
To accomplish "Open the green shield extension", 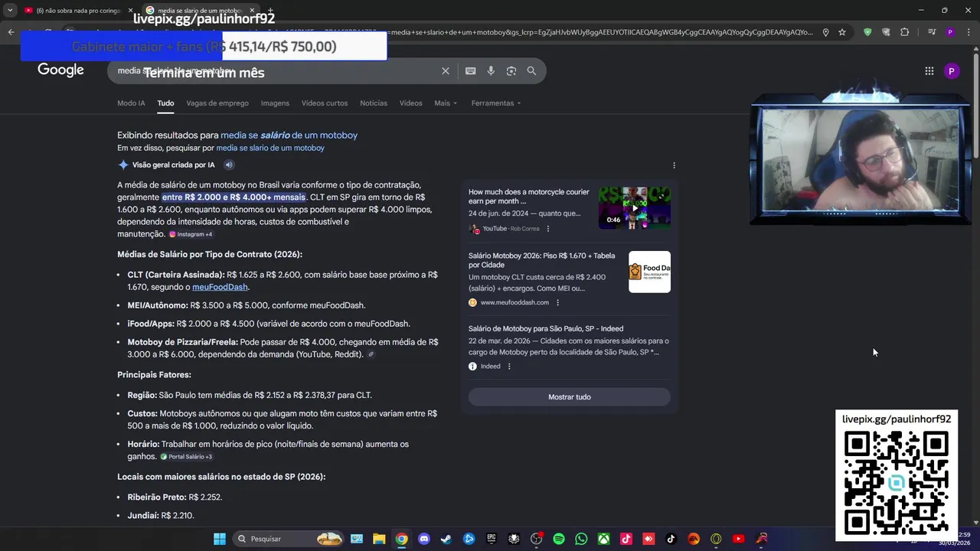I will (x=867, y=32).
